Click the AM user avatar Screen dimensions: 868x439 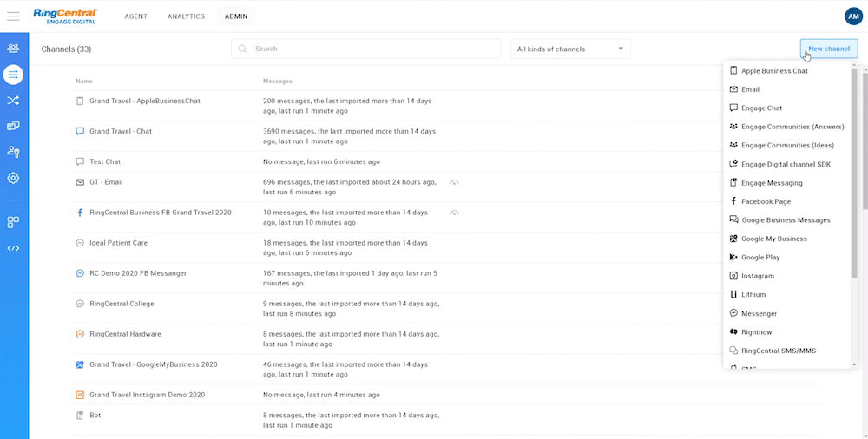point(852,16)
